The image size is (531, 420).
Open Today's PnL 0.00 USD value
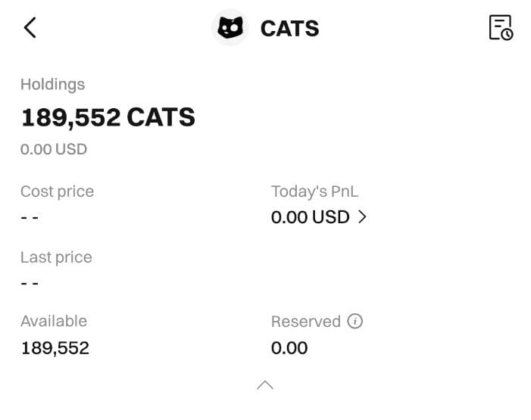point(310,217)
